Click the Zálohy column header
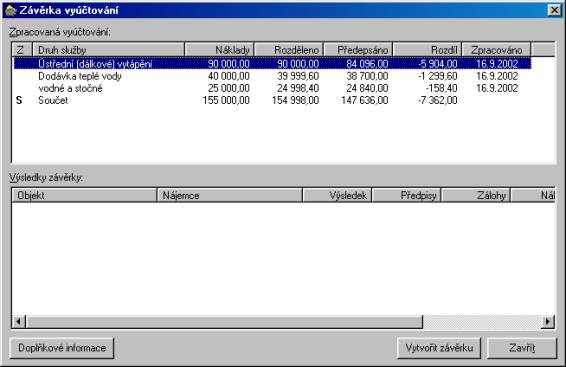This screenshot has height=367, width=566. tap(476, 195)
